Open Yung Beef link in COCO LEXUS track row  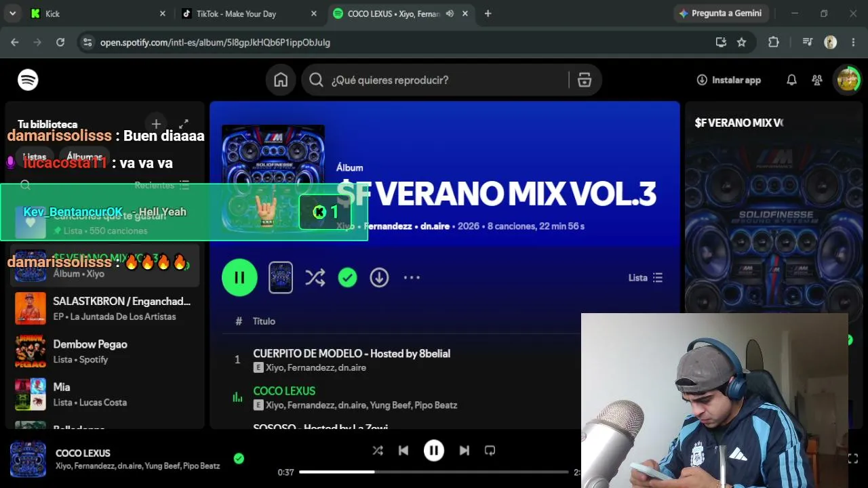[391, 405]
